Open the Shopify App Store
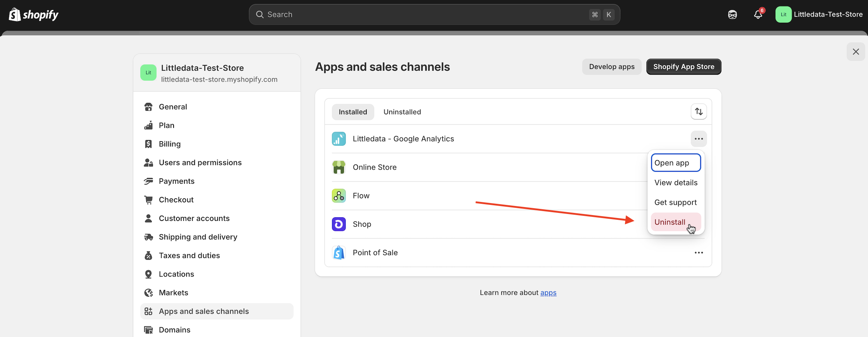 click(x=684, y=67)
